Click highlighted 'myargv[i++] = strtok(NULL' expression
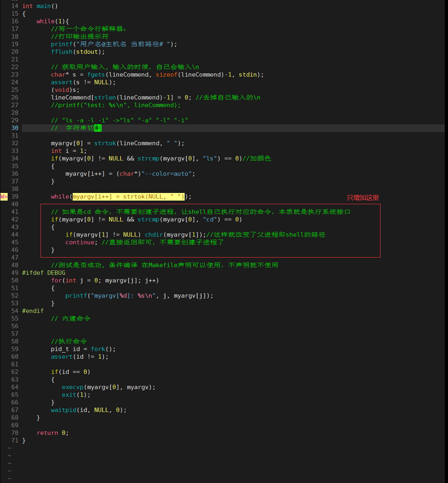The image size is (448, 483). click(x=128, y=197)
